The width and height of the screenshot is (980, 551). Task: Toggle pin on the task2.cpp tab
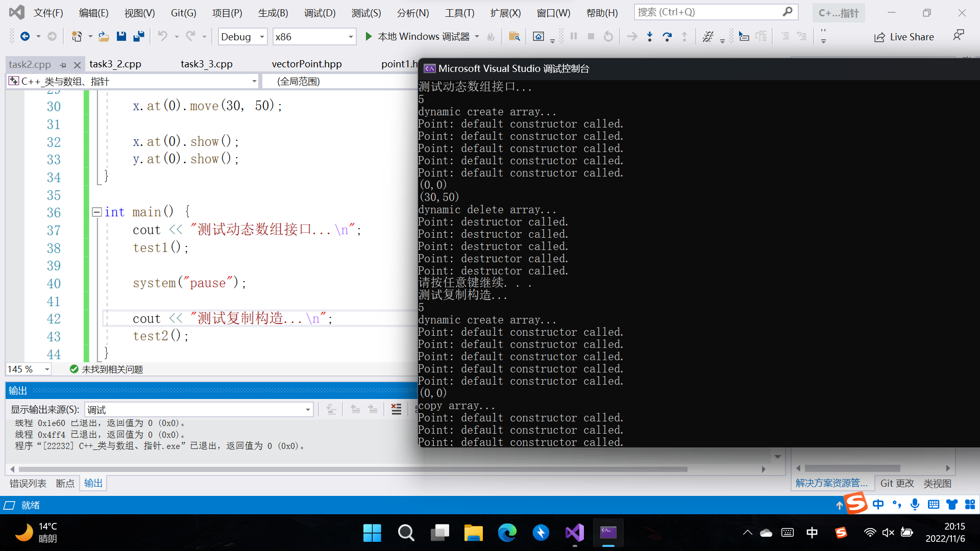(63, 65)
